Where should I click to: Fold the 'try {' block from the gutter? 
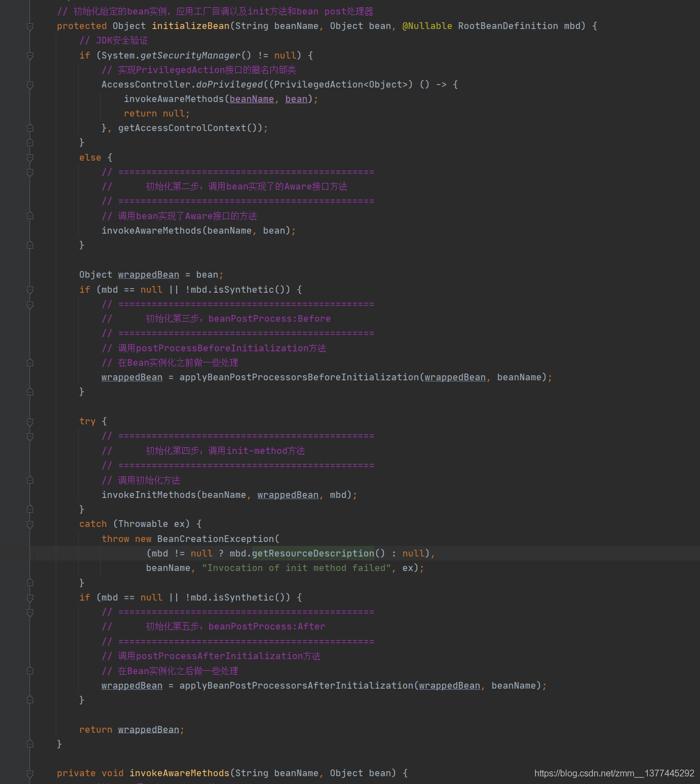30,422
